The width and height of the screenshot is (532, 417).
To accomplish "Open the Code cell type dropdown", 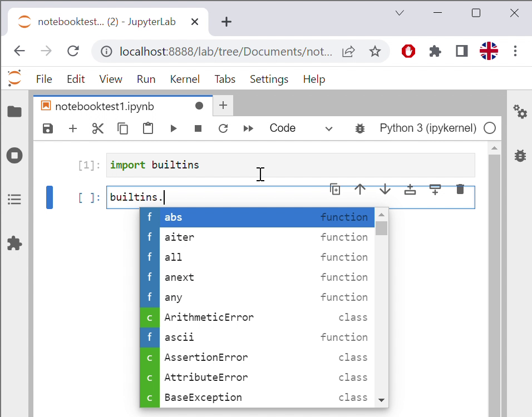I will [301, 128].
